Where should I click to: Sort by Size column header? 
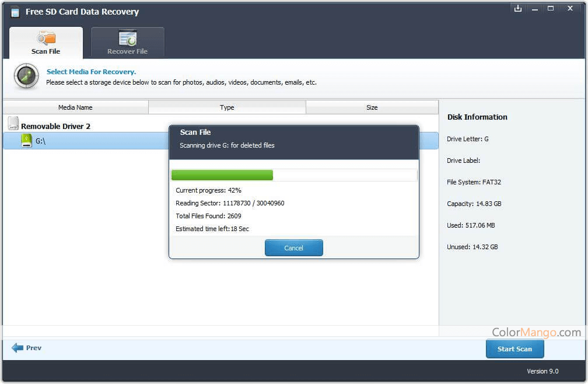[372, 107]
